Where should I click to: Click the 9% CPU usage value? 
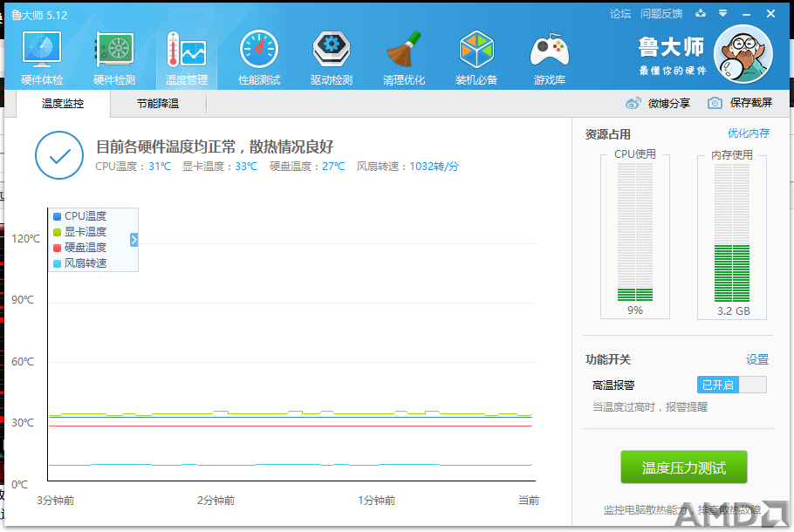[x=635, y=310]
